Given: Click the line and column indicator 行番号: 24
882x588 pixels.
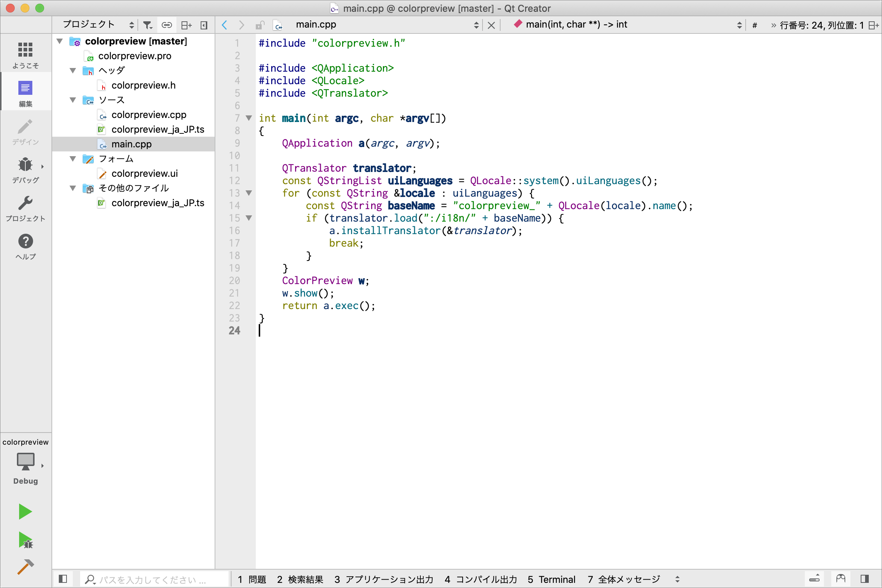Looking at the screenshot, I should [x=821, y=25].
